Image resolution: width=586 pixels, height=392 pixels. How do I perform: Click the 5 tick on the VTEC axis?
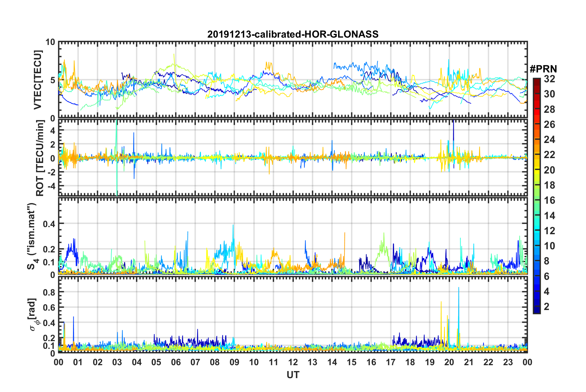point(53,80)
